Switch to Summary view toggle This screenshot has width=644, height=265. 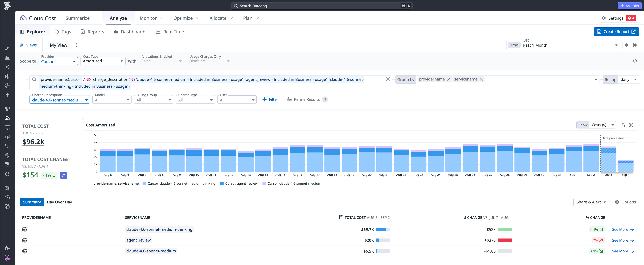tap(32, 202)
